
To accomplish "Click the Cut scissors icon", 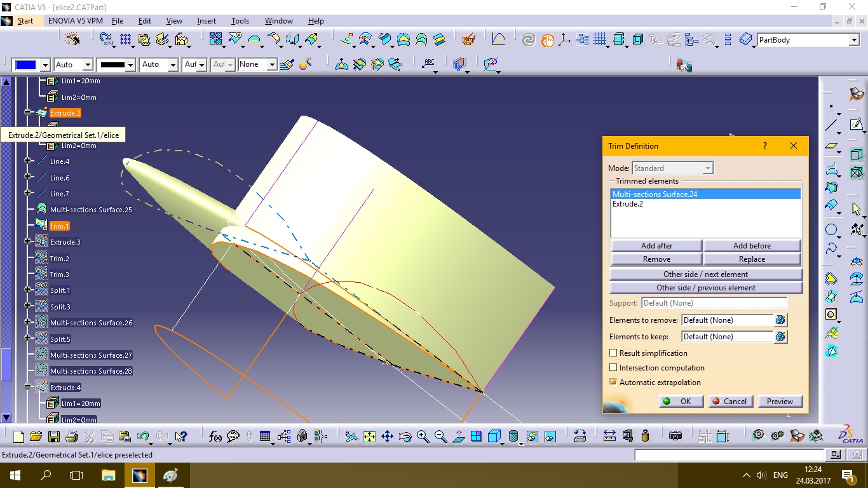I will [x=89, y=437].
